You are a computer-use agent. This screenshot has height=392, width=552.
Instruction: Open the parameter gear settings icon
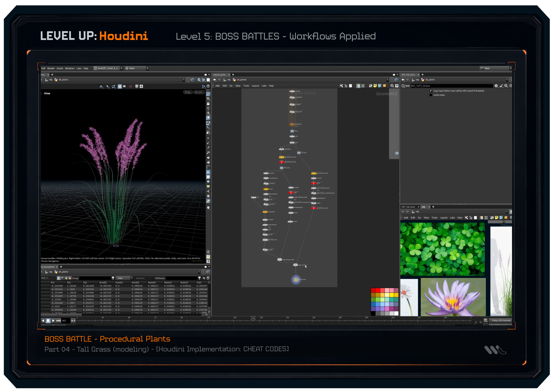click(496, 86)
